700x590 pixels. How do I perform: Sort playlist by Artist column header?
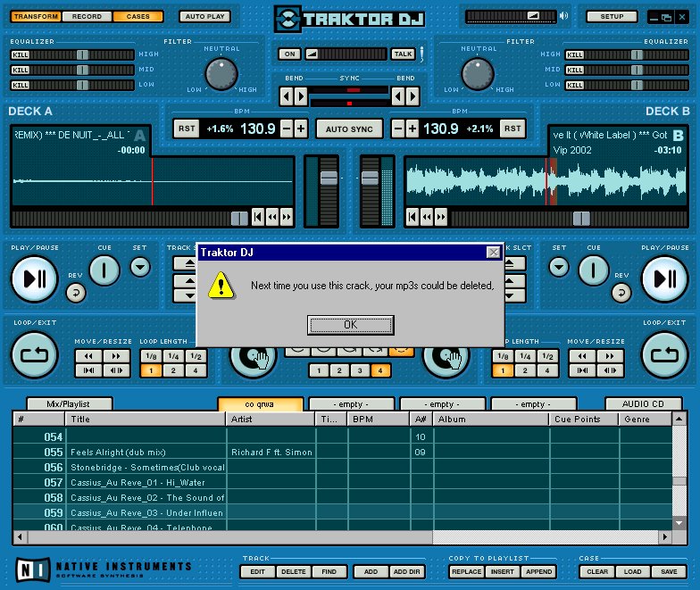(271, 420)
